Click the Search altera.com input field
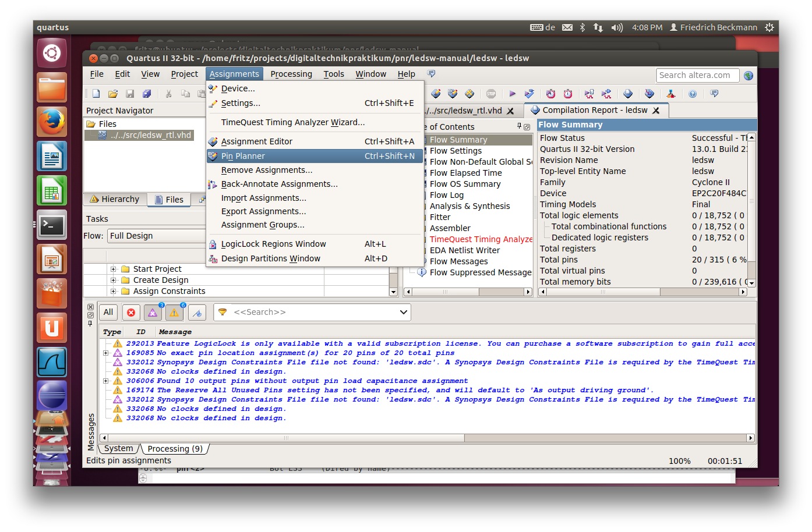 (697, 75)
